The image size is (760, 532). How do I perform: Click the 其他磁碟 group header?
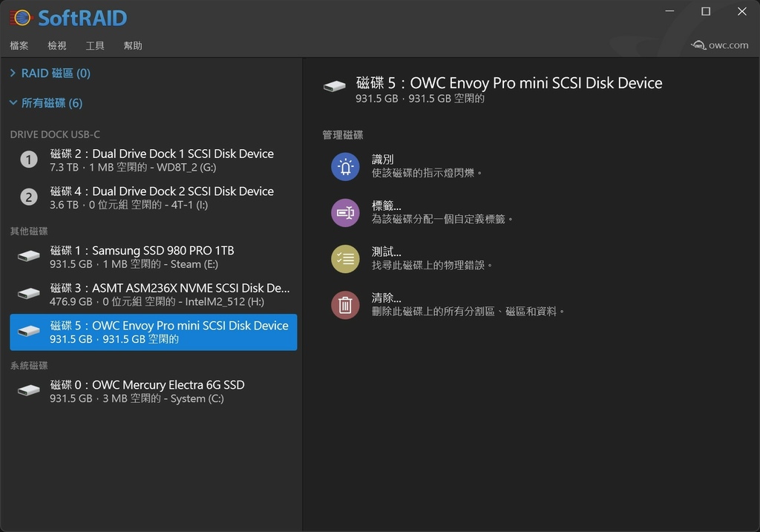click(x=29, y=231)
